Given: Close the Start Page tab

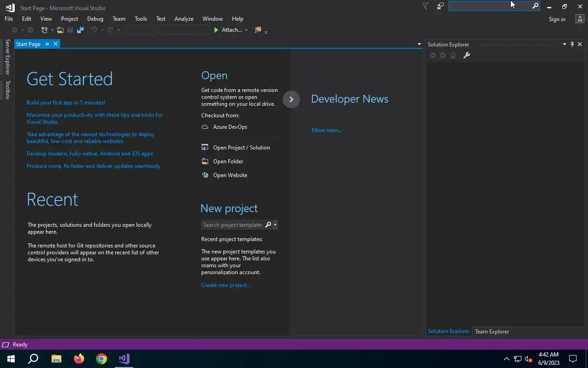Looking at the screenshot, I should click(x=56, y=44).
